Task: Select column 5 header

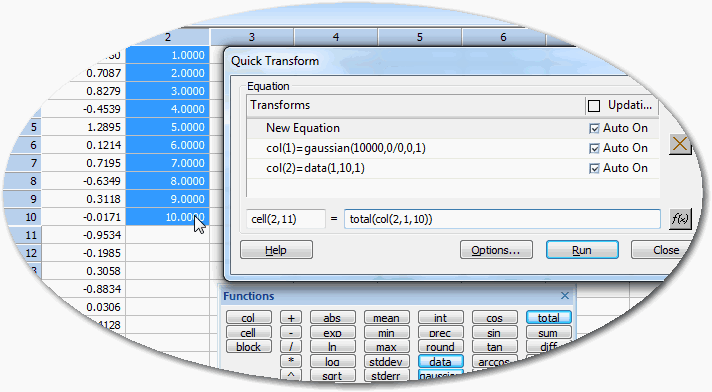Action: point(420,37)
